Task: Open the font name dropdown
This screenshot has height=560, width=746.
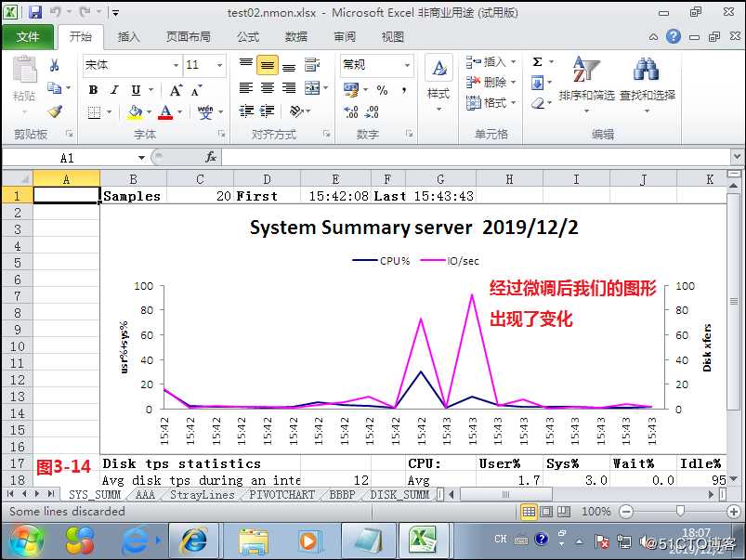Action: coord(176,65)
